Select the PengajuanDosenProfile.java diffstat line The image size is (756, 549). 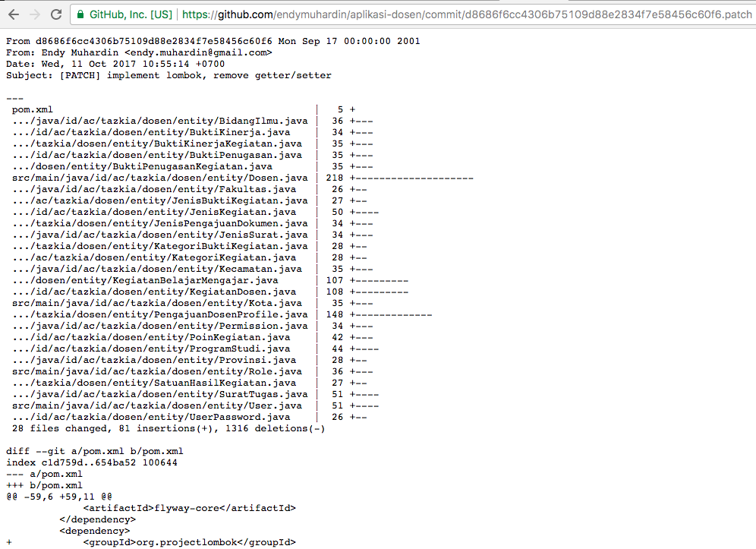coord(150,314)
